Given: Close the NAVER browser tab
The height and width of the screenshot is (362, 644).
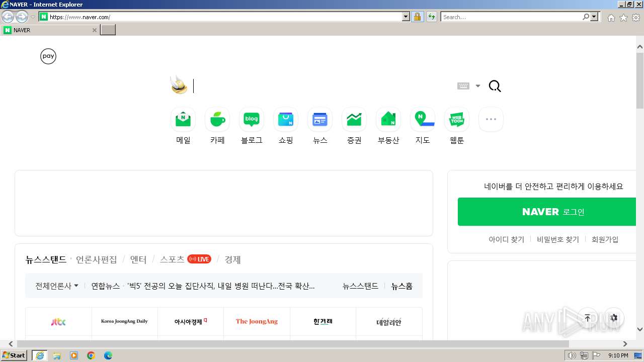Looking at the screenshot, I should click(94, 30).
